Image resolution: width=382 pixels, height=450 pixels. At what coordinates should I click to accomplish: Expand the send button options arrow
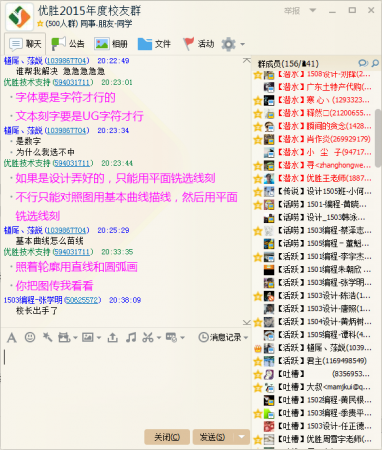[242, 436]
